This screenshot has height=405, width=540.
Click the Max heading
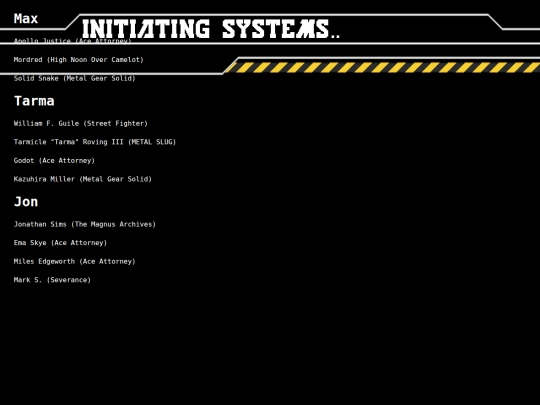(x=26, y=19)
